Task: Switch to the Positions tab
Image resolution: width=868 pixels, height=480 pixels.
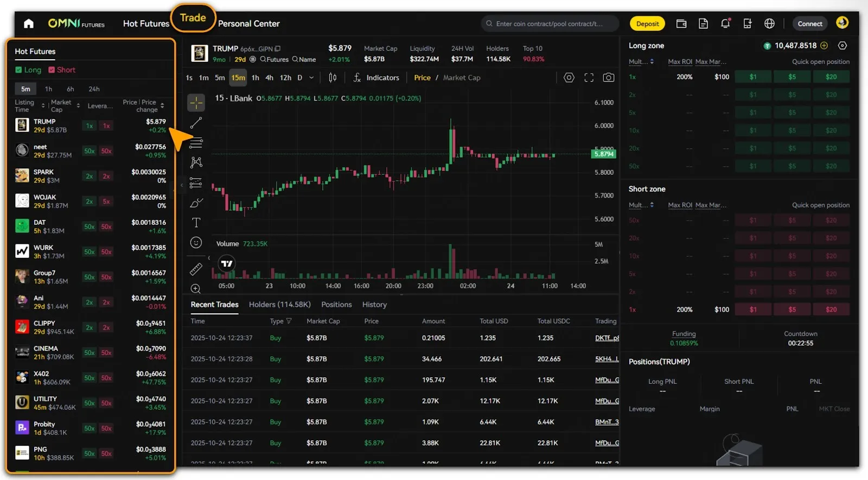Action: (336, 305)
